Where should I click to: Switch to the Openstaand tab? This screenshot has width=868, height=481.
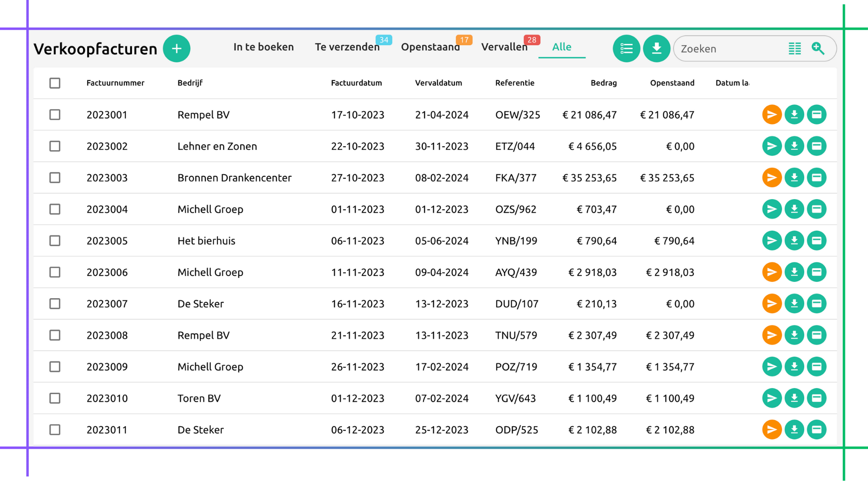point(430,47)
